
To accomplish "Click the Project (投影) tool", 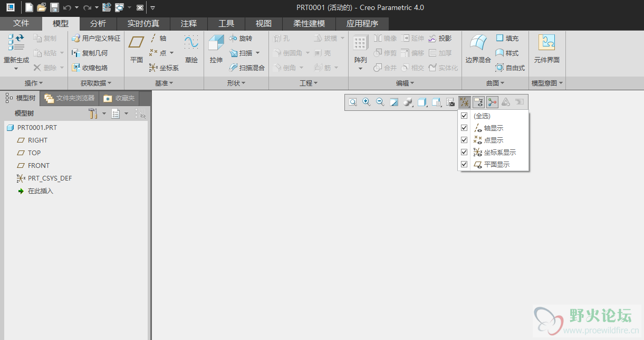I will coord(440,39).
